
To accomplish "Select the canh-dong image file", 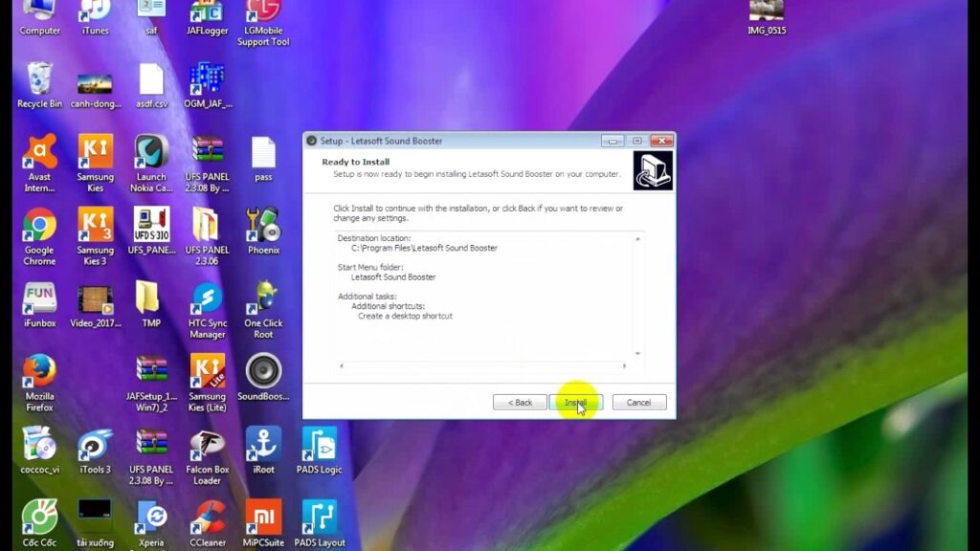I will [x=95, y=91].
